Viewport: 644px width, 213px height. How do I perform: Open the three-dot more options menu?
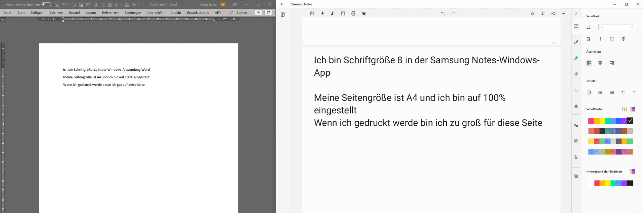tap(563, 13)
